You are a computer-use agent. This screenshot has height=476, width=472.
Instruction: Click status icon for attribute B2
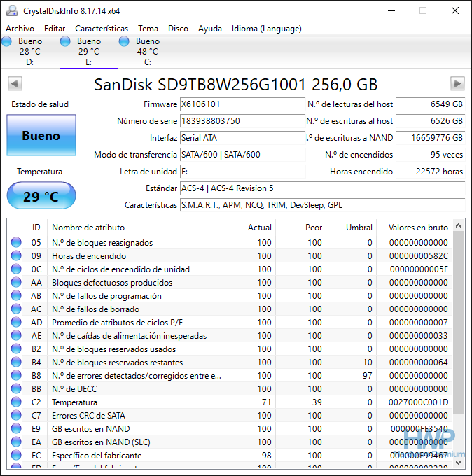16,349
